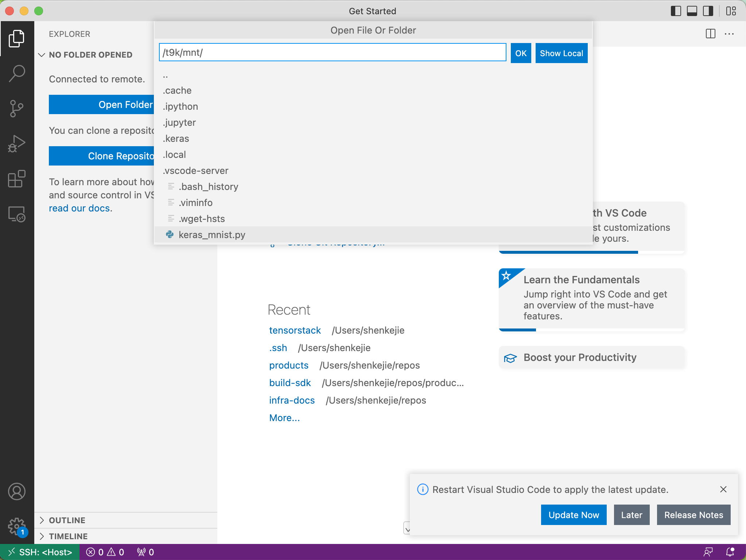Viewport: 746px width, 560px height.
Task: Select the .ipython folder entry
Action: (x=373, y=106)
